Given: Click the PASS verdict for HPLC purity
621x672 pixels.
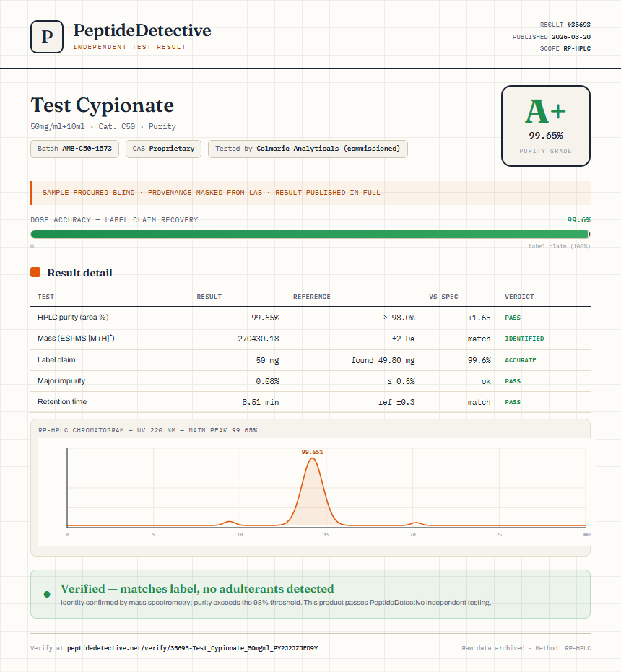Looking at the screenshot, I should 513,318.
